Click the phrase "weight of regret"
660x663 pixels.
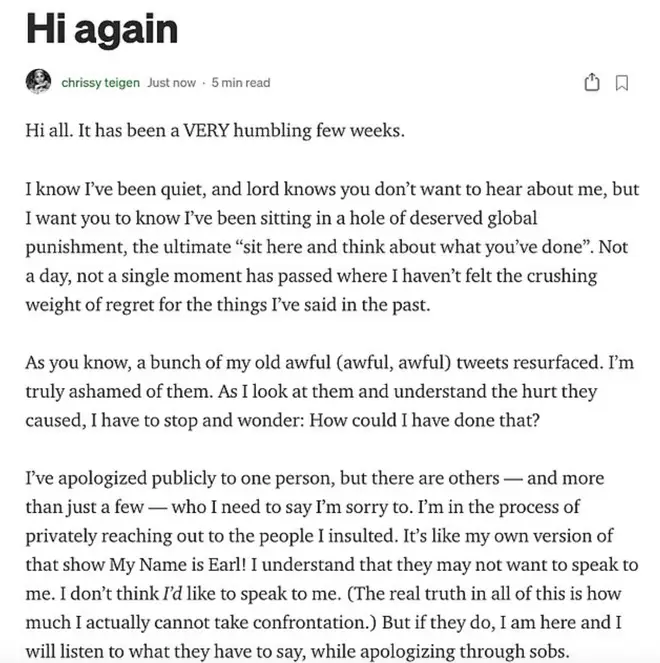click(90, 305)
